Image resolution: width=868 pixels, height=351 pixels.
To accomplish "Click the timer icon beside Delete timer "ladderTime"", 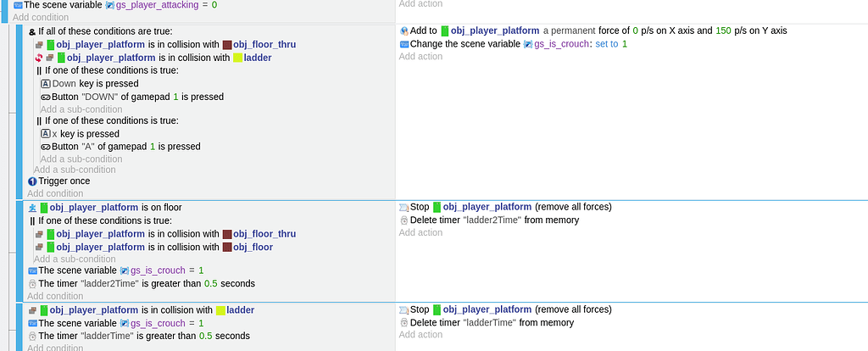I will [x=404, y=323].
